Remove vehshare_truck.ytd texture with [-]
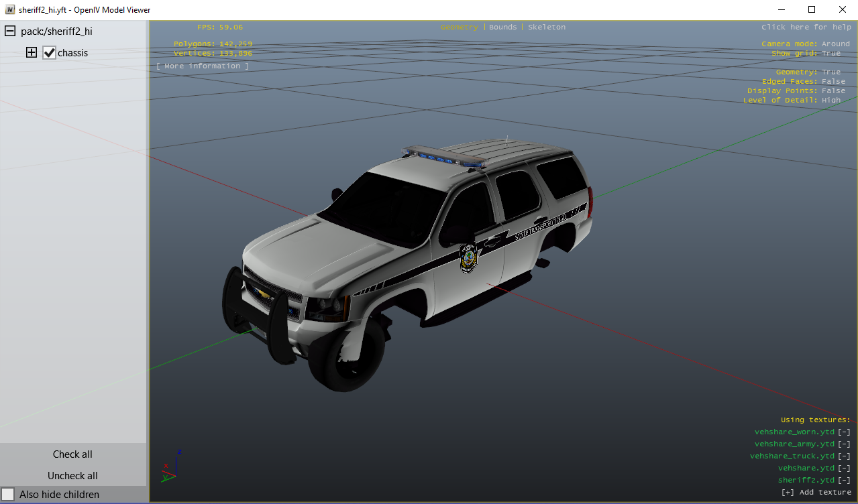 click(844, 456)
